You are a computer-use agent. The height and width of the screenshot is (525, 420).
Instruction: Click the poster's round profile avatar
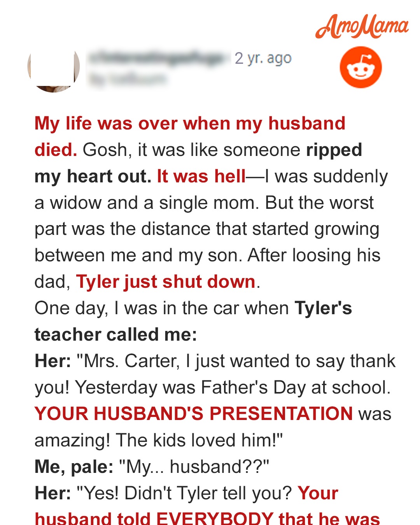[54, 69]
